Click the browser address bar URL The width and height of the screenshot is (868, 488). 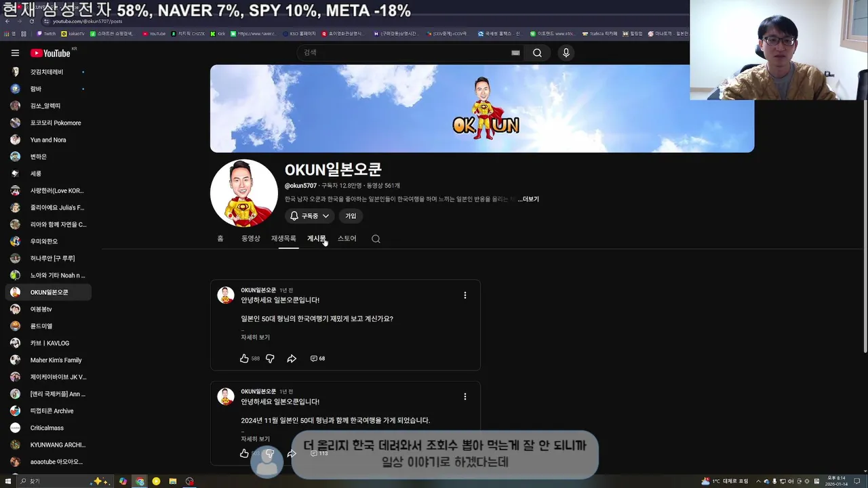(87, 21)
